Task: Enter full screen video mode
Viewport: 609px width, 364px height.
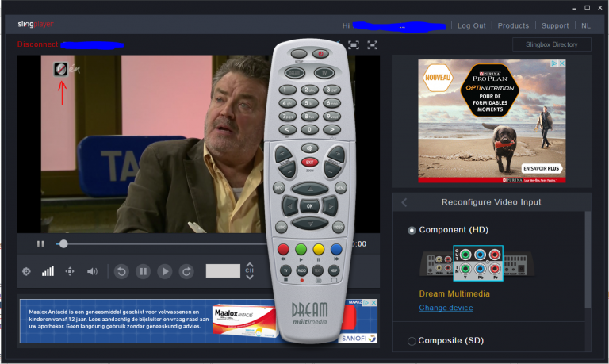Action: click(372, 45)
